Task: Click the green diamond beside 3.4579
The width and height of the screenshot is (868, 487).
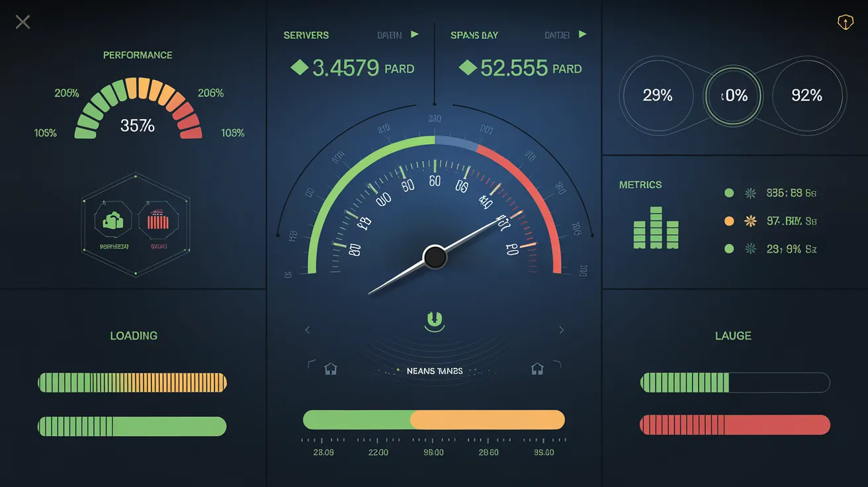Action: tap(300, 67)
